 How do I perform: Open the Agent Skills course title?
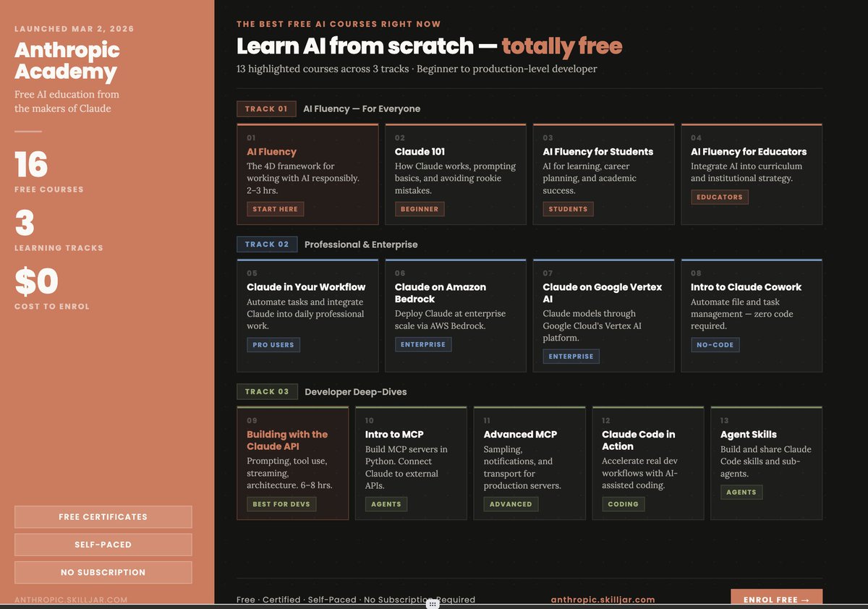click(749, 435)
